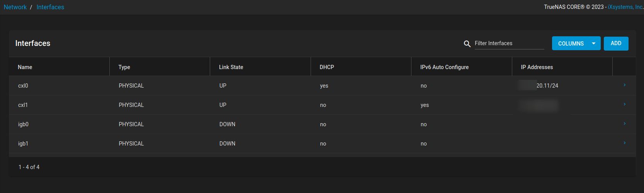The image size is (644, 193).
Task: Expand the igb0 row chevron
Action: point(624,124)
